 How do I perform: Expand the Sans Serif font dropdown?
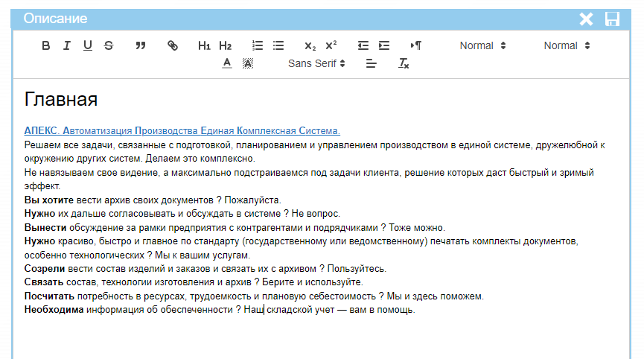click(x=316, y=63)
